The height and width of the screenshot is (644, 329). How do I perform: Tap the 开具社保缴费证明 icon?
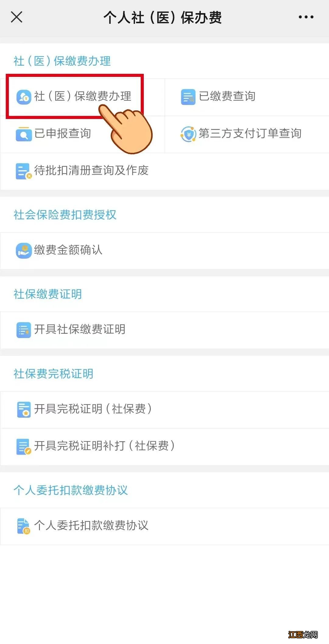[x=23, y=330]
